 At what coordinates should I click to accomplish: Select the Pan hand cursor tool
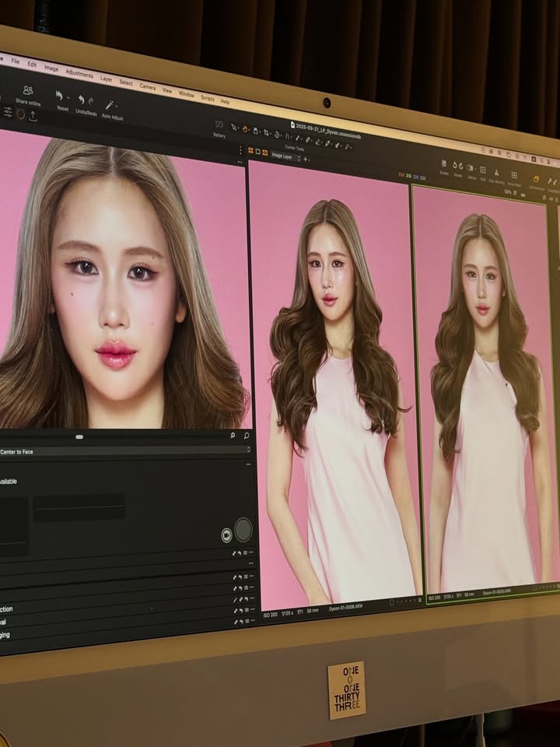point(245,128)
